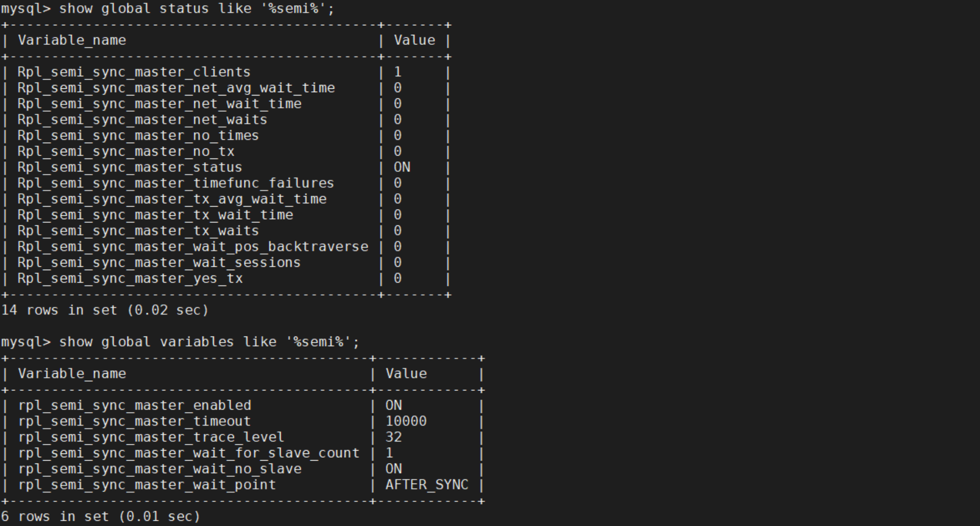Select the rpl_semi_sync_master_wait_no_slave ON value
The width and height of the screenshot is (980, 526).
394,469
